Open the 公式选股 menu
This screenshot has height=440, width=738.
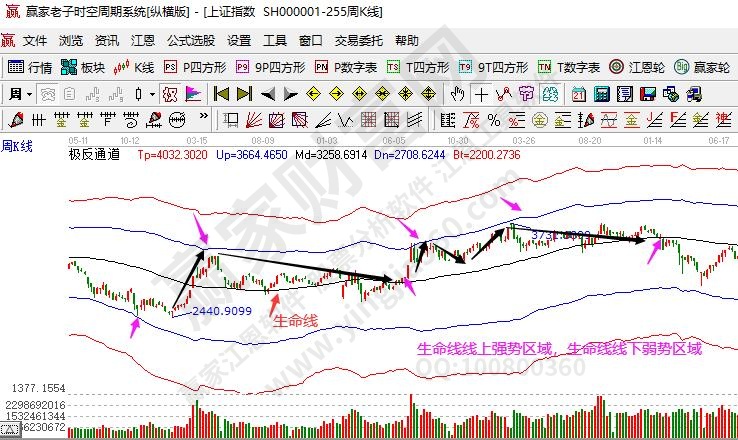click(x=190, y=41)
